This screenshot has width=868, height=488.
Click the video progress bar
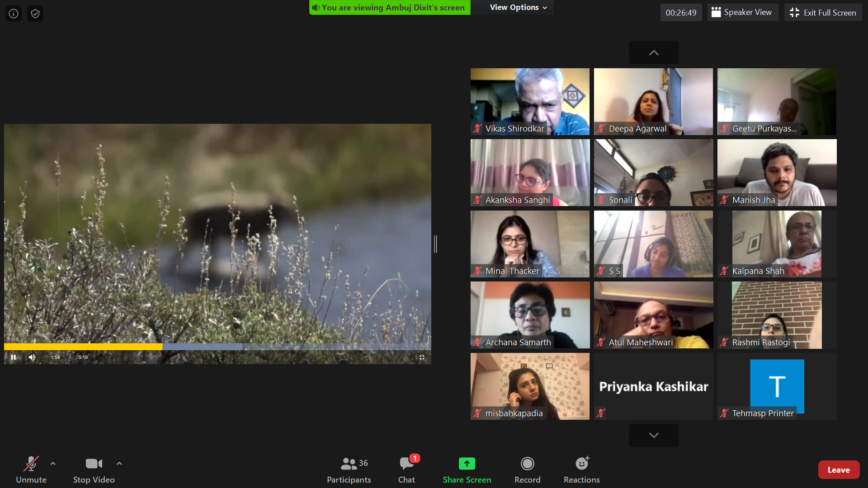tap(217, 347)
